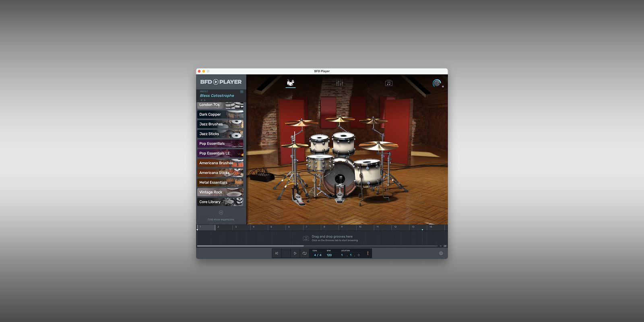Click the 120 BPM tempo value
The height and width of the screenshot is (322, 644).
tap(329, 255)
